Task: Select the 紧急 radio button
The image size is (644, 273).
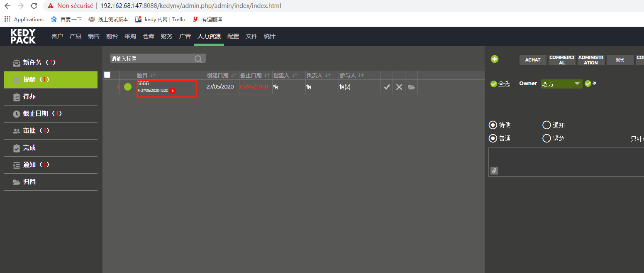Action: tap(546, 138)
